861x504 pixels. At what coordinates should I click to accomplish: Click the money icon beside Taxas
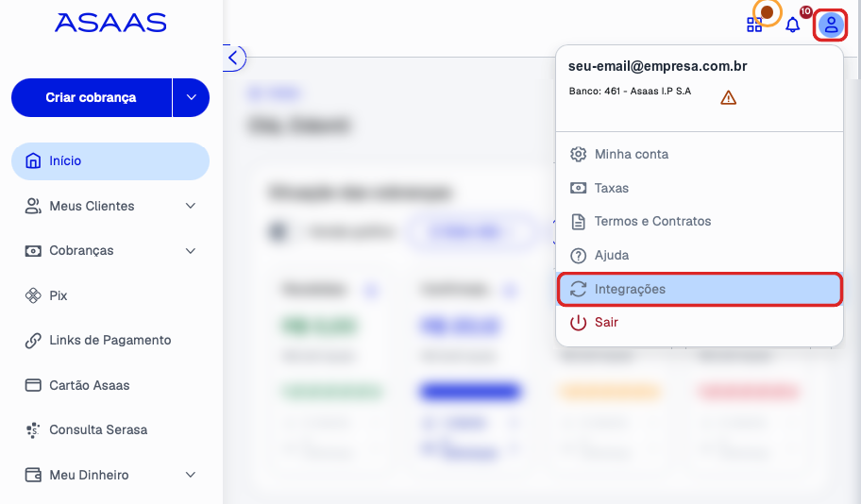(x=578, y=189)
